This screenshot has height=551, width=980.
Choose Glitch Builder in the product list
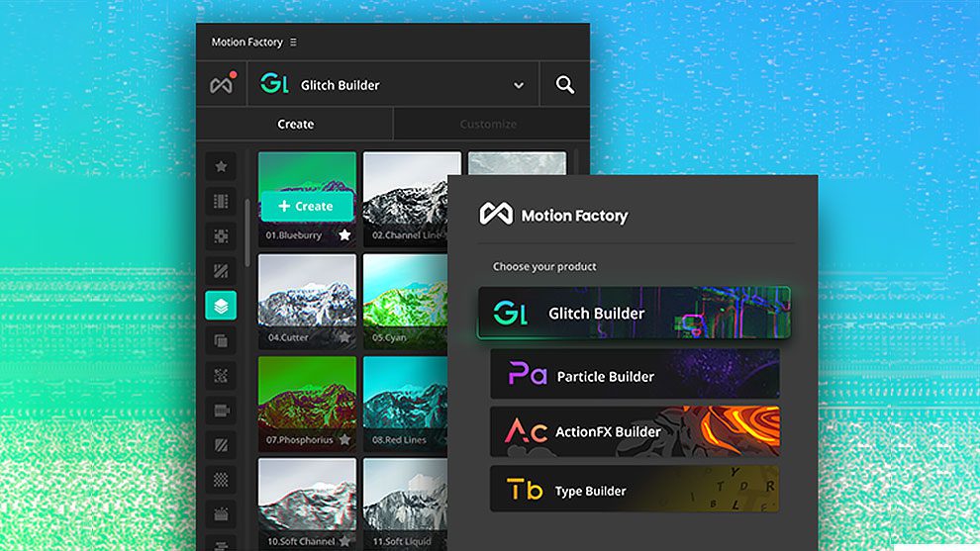[635, 313]
